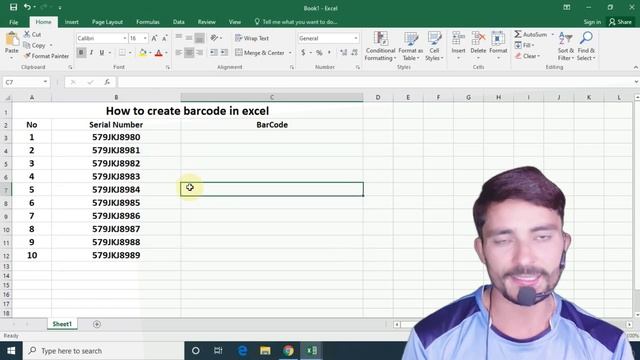Click the Share button

[620, 22]
